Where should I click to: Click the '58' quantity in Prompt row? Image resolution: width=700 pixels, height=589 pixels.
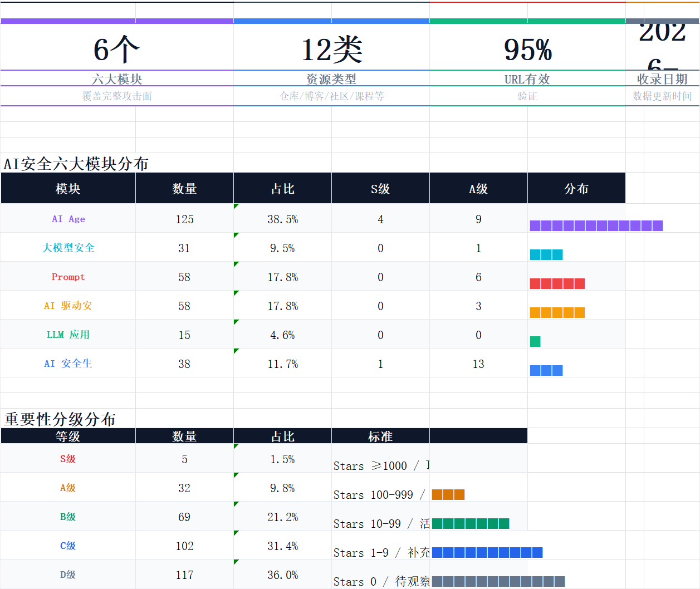point(184,277)
